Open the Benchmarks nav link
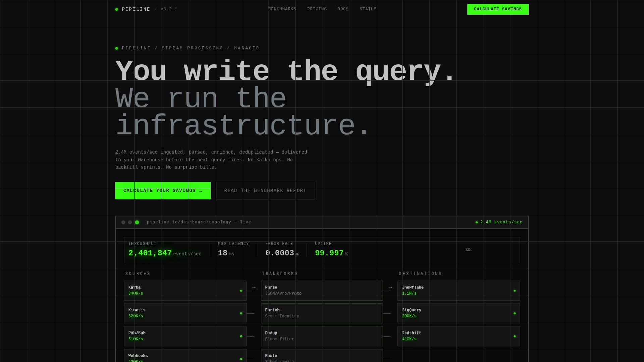 coord(282,9)
